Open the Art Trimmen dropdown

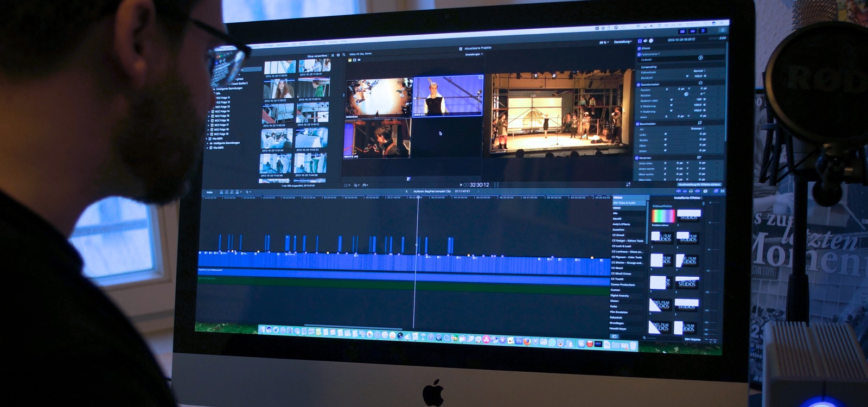[697, 129]
